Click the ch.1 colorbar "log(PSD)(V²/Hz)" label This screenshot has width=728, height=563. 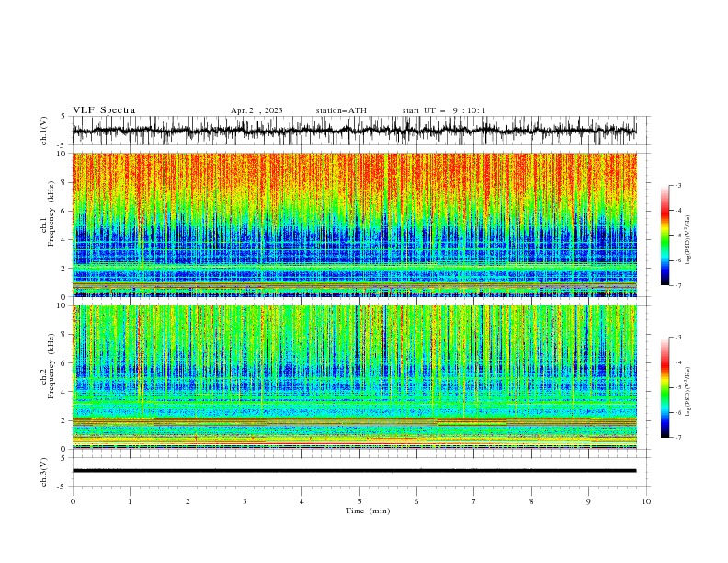pos(688,239)
